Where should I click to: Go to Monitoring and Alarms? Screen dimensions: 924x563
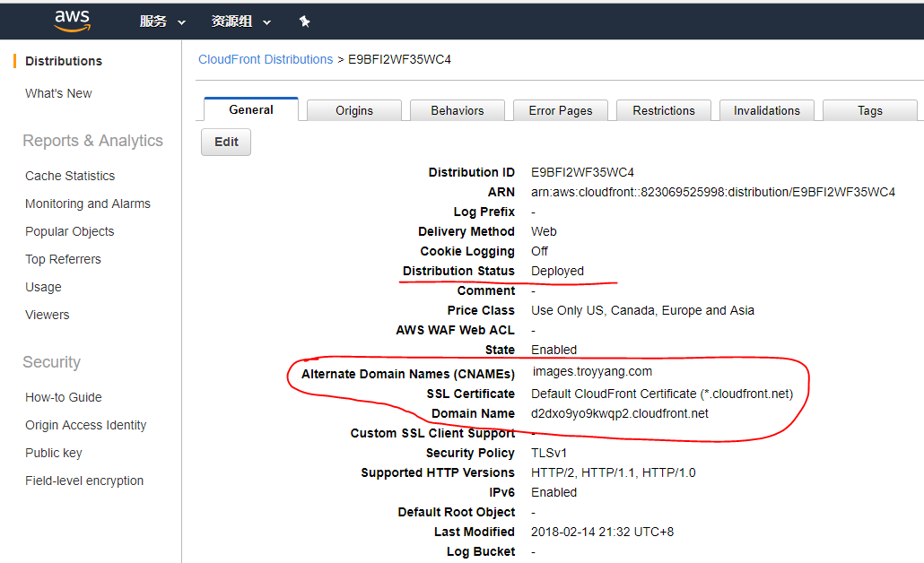click(x=88, y=204)
